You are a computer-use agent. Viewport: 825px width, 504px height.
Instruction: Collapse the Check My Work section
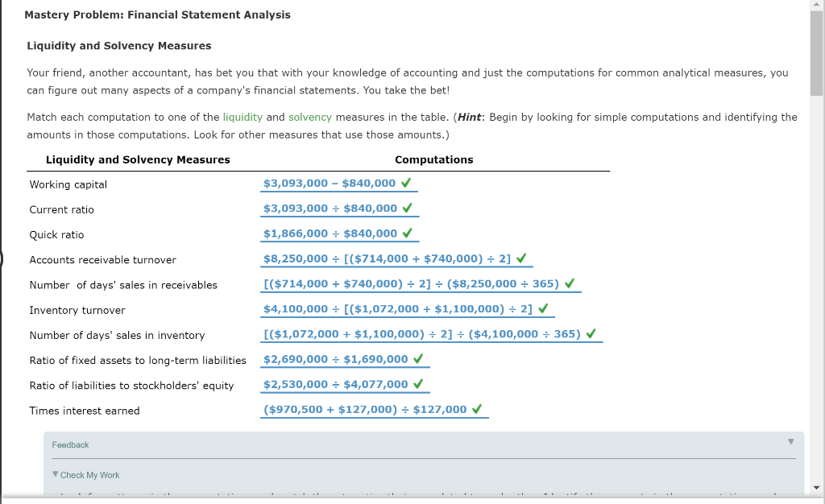tap(55, 474)
